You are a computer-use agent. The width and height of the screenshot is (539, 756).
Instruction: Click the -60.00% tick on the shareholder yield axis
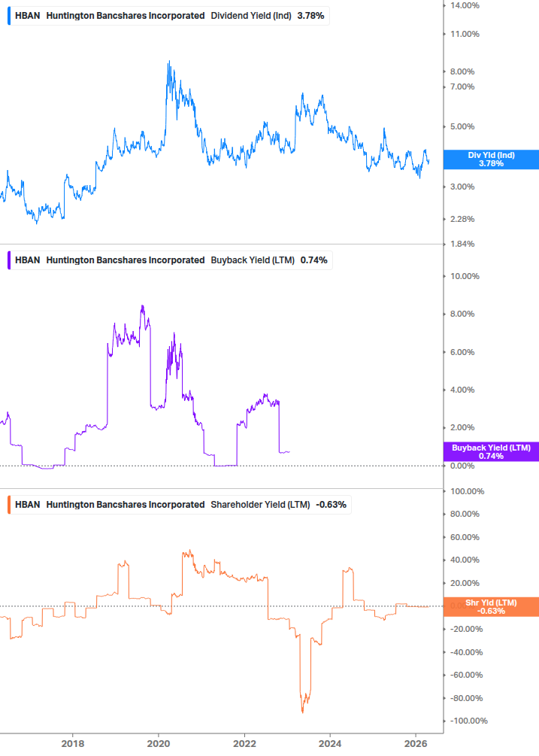click(466, 675)
